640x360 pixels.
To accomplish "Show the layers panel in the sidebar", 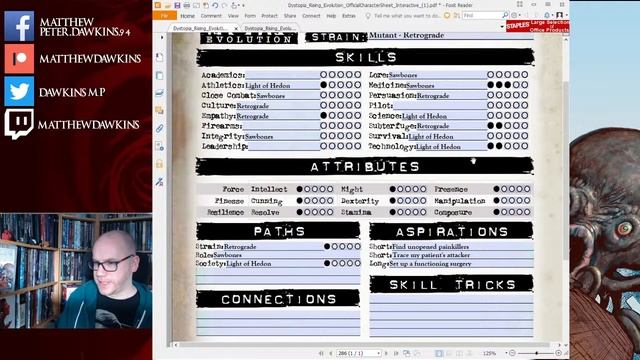I will (160, 93).
